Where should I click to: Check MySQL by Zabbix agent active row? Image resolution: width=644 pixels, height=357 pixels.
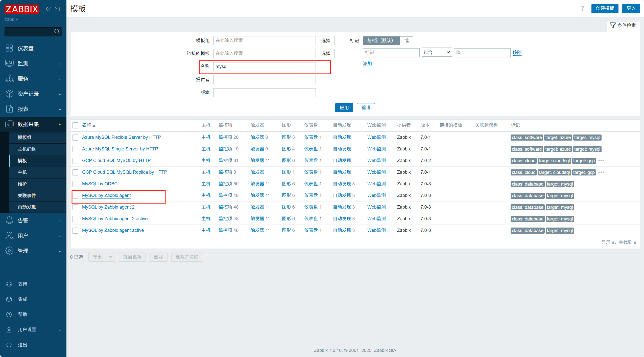(x=75, y=230)
